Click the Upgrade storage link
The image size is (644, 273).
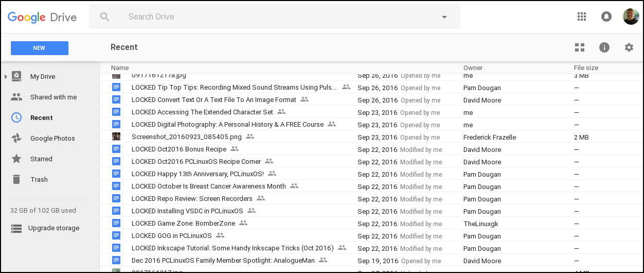[54, 228]
